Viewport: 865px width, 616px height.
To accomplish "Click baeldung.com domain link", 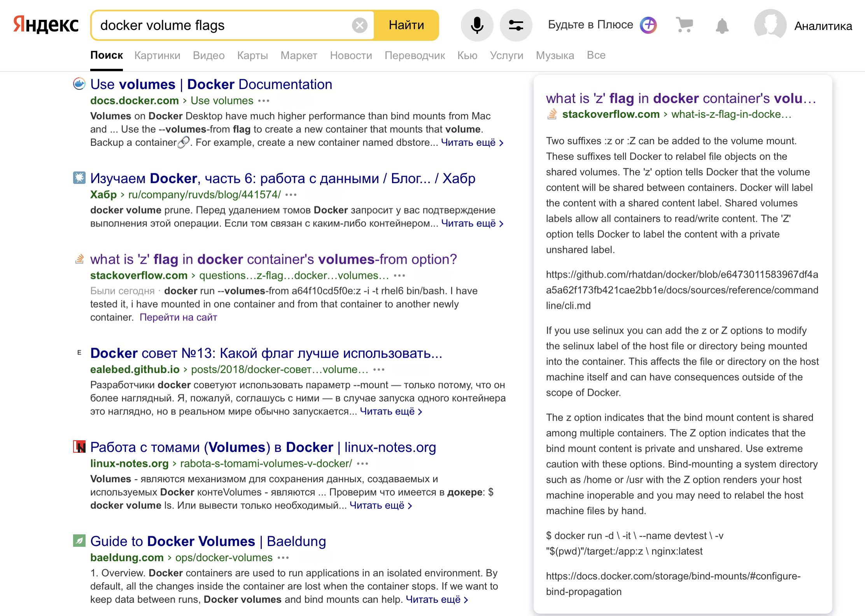I will point(127,558).
